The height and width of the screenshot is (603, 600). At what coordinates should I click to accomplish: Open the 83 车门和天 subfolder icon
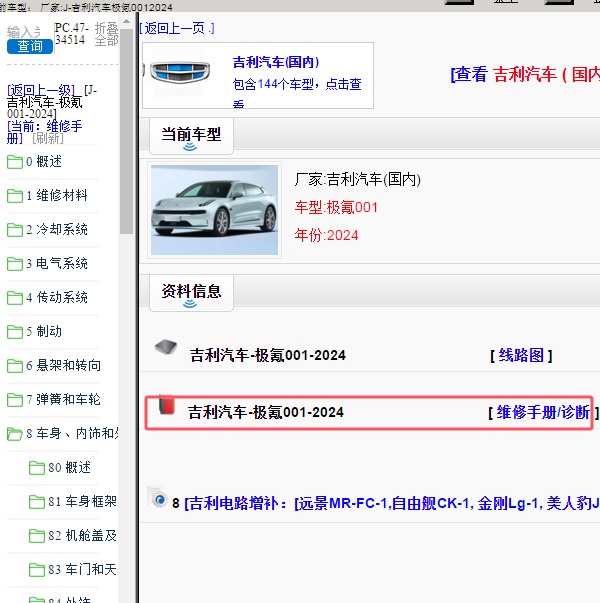click(x=37, y=570)
